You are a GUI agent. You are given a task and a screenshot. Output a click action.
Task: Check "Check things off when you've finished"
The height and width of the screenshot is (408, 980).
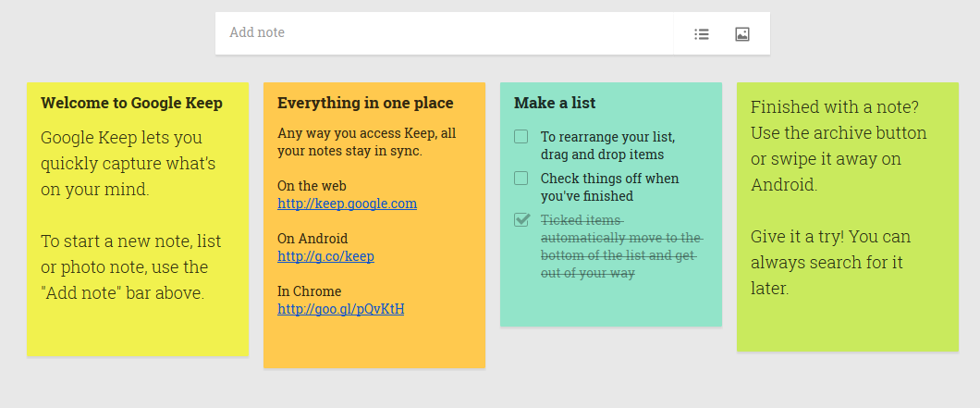coord(521,179)
